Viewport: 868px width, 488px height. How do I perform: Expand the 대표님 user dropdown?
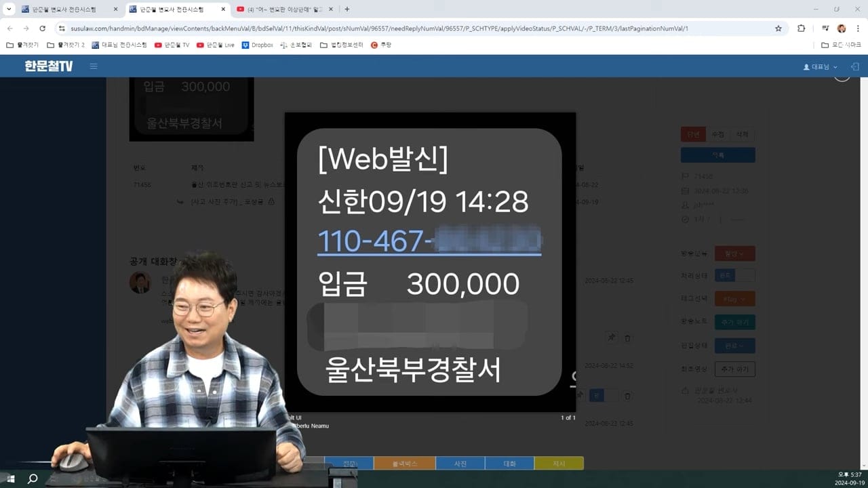click(820, 67)
